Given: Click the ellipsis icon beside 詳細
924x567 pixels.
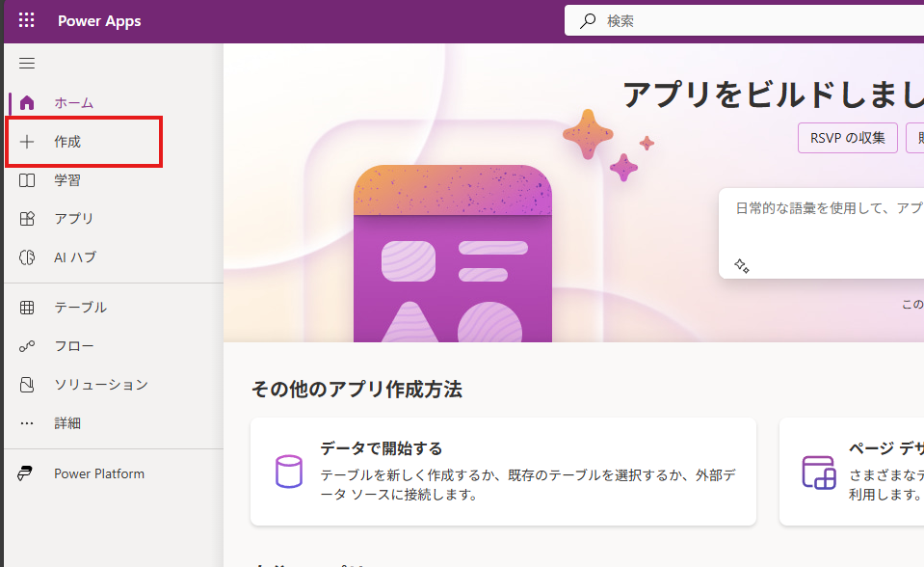Looking at the screenshot, I should click(x=27, y=423).
